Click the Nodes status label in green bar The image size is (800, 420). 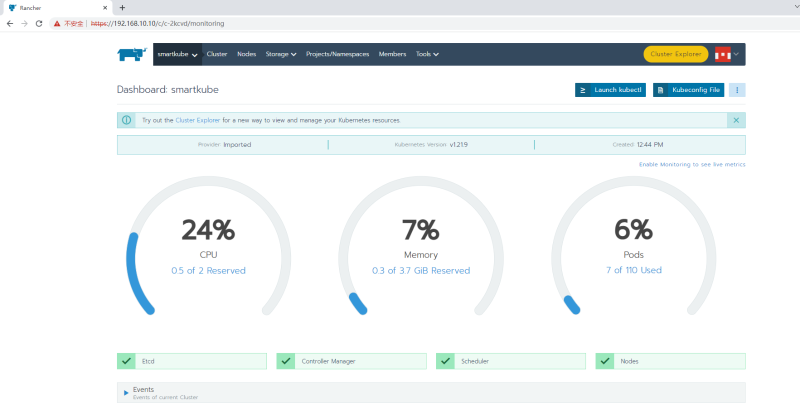pos(629,361)
